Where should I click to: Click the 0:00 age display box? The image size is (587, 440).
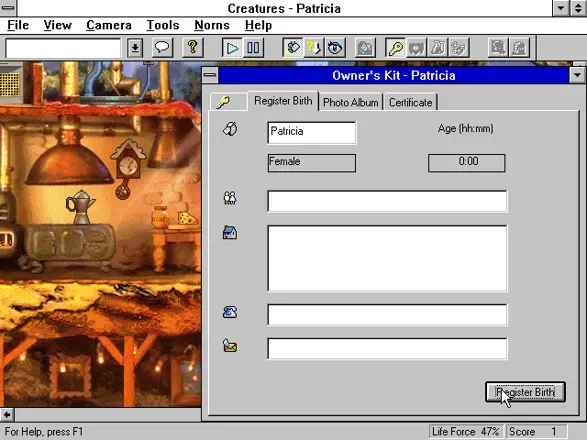point(466,163)
